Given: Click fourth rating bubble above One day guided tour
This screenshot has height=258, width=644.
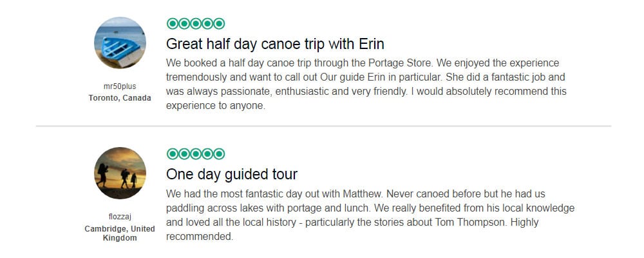Looking at the screenshot, I should point(207,154).
